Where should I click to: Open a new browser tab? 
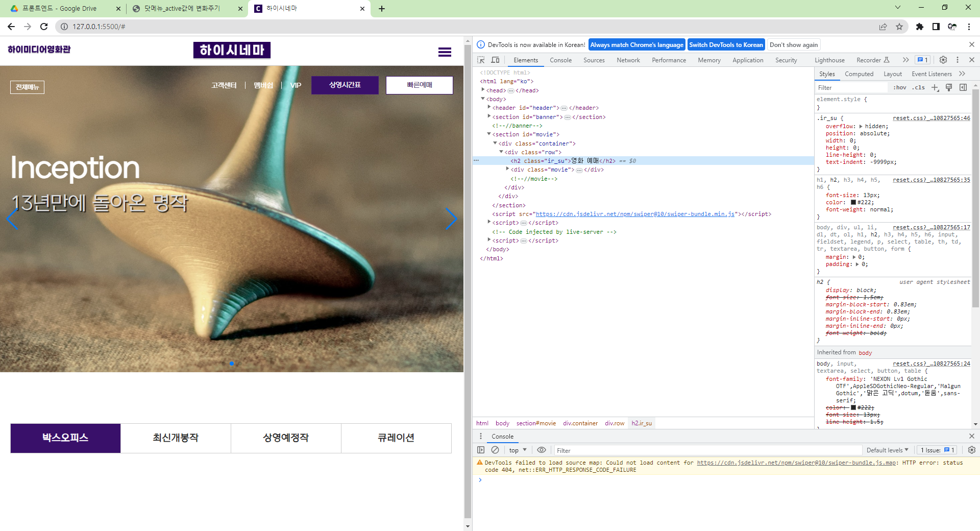382,9
